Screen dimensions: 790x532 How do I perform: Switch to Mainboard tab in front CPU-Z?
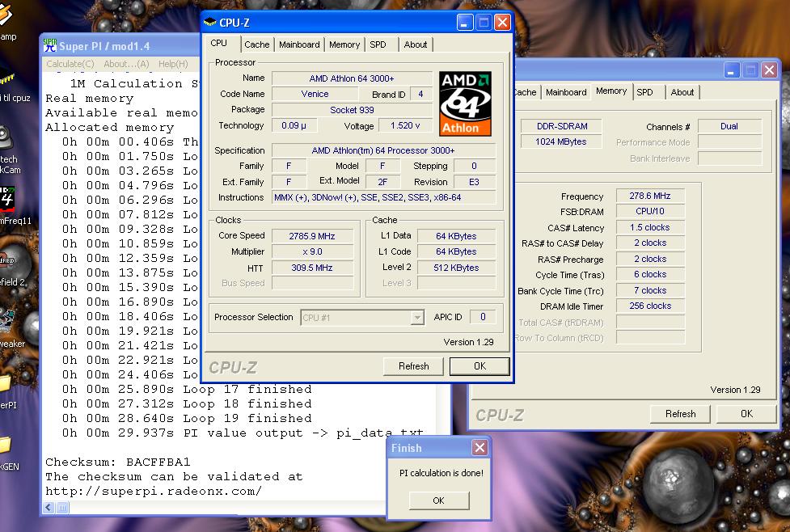pyautogui.click(x=299, y=44)
